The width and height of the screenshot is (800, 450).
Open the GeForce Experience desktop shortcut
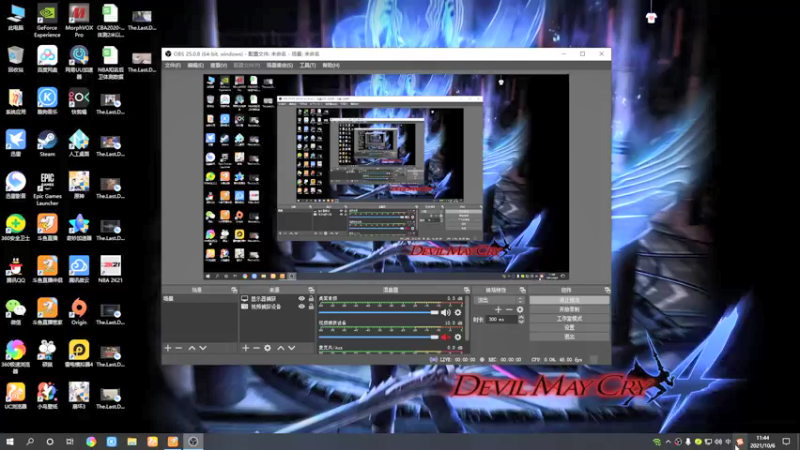click(47, 21)
